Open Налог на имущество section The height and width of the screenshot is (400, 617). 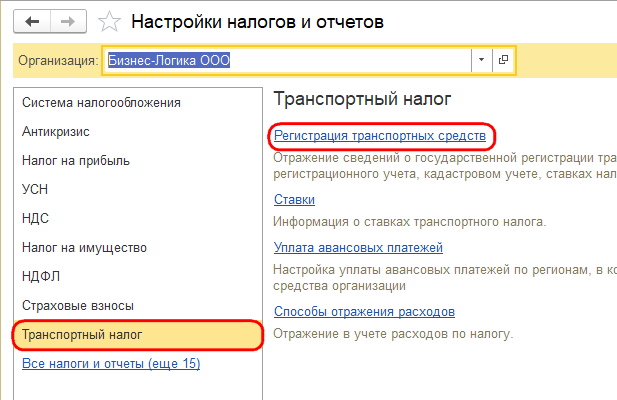coord(138,247)
